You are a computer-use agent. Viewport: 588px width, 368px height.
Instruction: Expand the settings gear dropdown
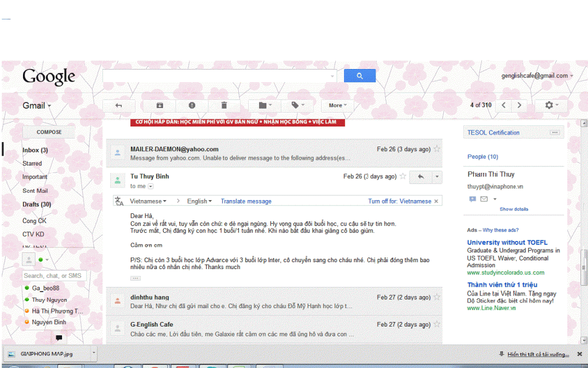551,105
